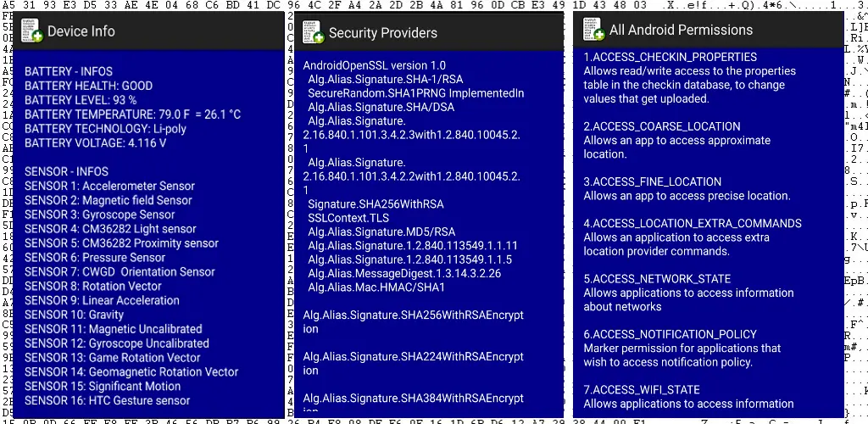Select Alg.Alias.Signature.1.2.840.113549.1.1.11 entry
The image size is (868, 424).
coord(413,246)
